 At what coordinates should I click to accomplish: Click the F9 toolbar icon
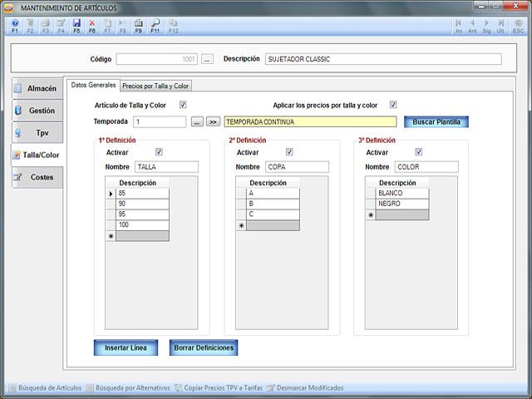click(x=138, y=26)
